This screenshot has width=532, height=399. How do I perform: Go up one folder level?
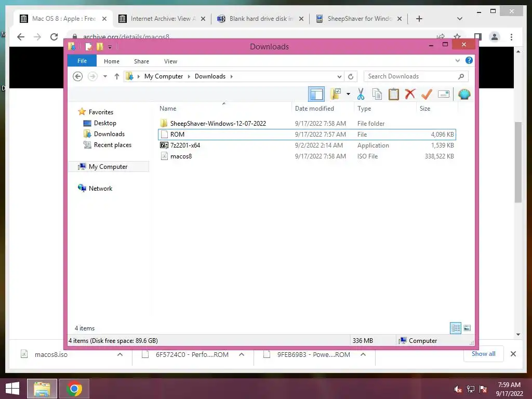click(117, 76)
